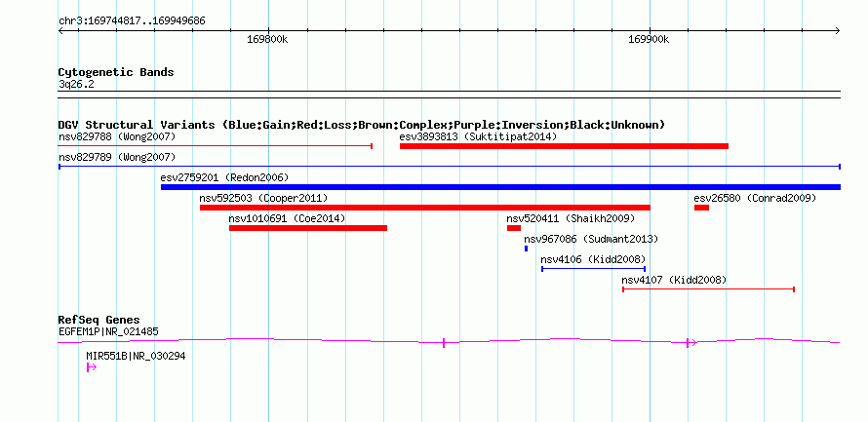
Task: Select the red nsv1010691 loss bar
Action: pos(308,228)
